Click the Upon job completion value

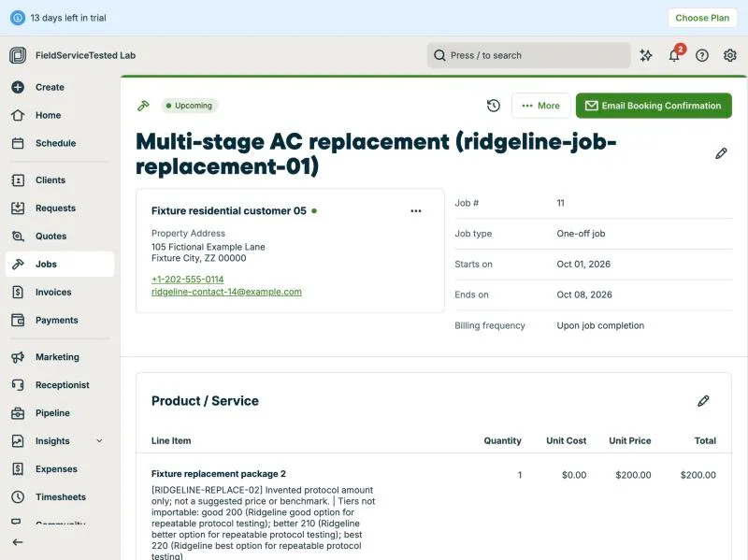coord(600,325)
